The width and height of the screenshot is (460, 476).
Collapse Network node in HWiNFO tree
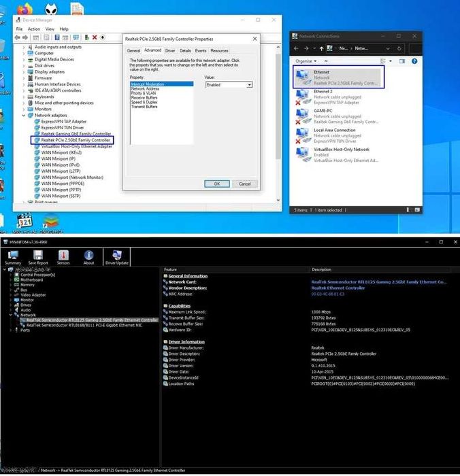click(x=11, y=315)
